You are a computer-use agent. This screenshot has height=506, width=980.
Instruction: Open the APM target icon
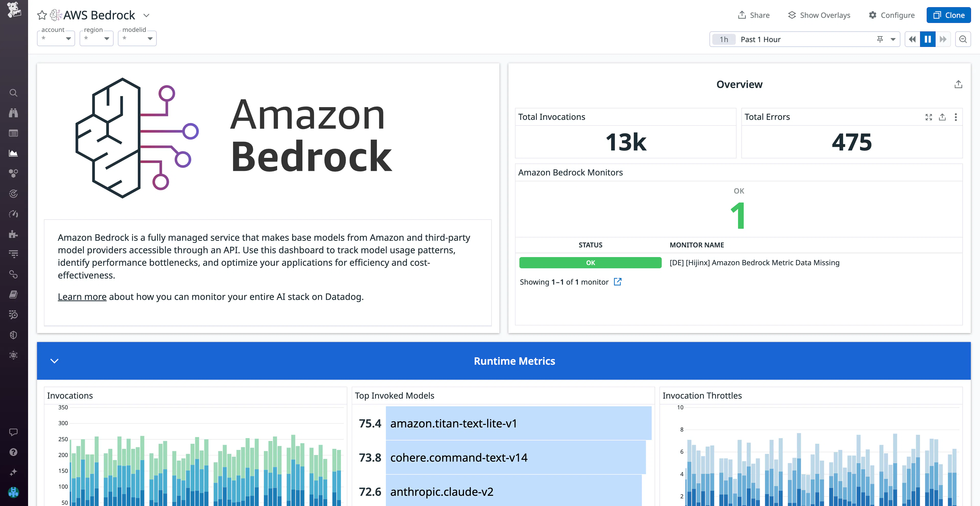(13, 193)
